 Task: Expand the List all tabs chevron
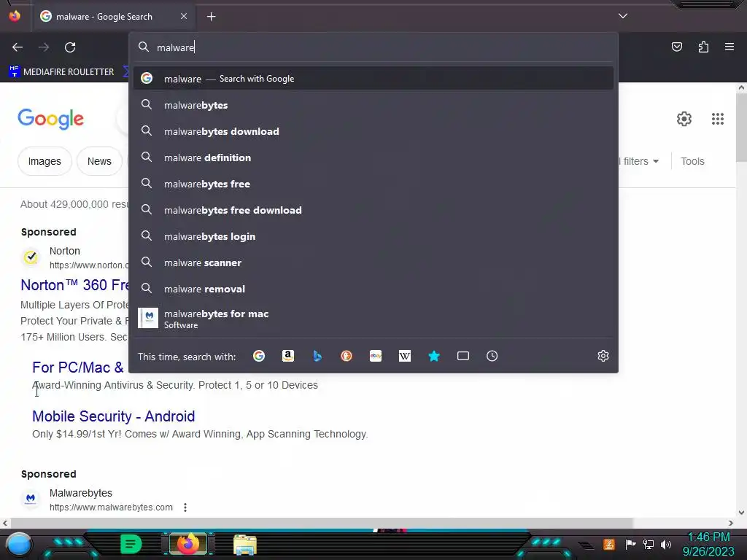pos(623,16)
